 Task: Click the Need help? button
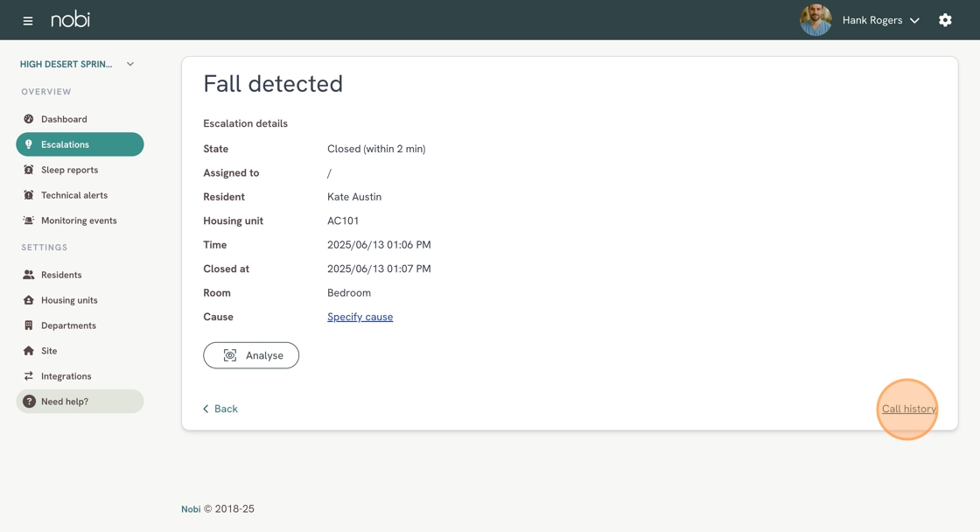pyautogui.click(x=80, y=402)
